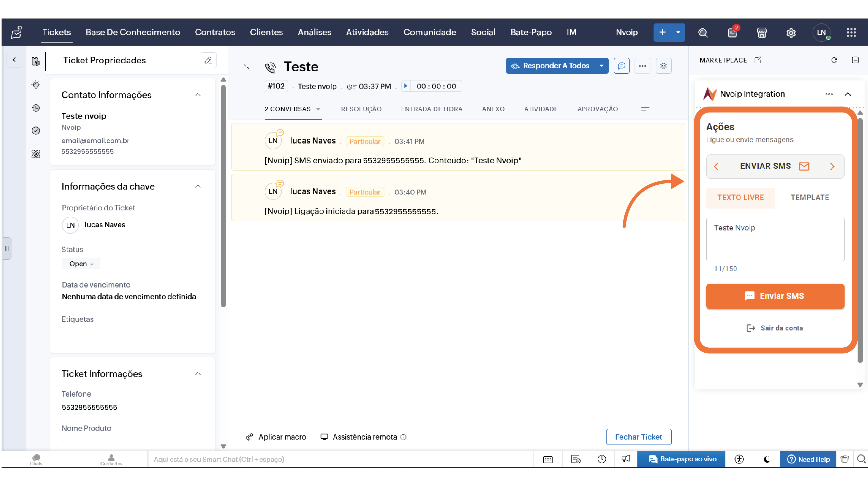Click the Fechar Ticket button

638,437
